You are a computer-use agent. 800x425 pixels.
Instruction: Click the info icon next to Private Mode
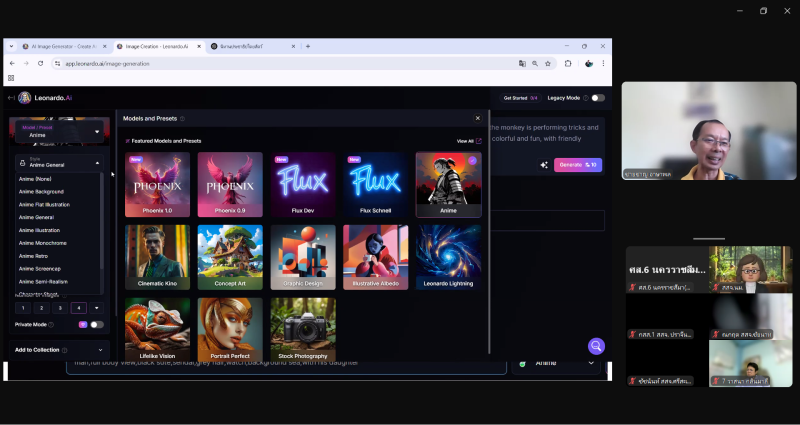point(51,324)
